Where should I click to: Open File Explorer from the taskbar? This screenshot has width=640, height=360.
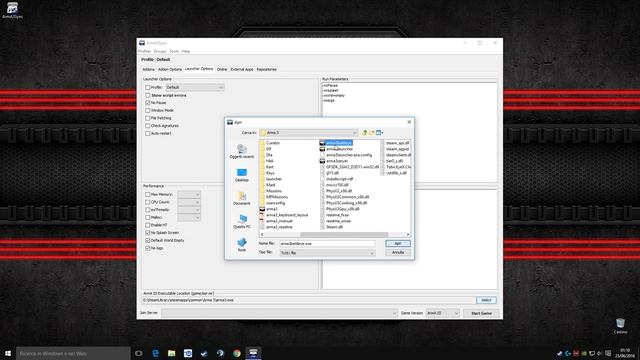coord(171,353)
